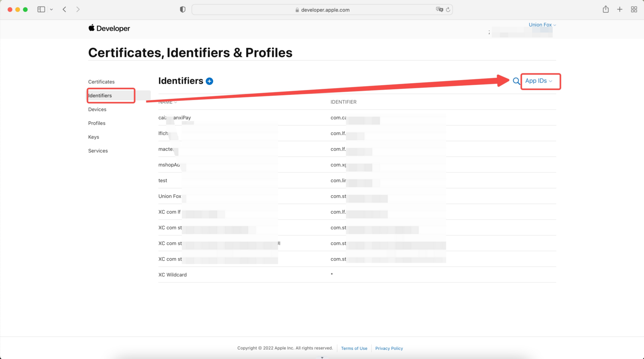Open Services in the sidebar
The image size is (644, 359).
point(98,151)
